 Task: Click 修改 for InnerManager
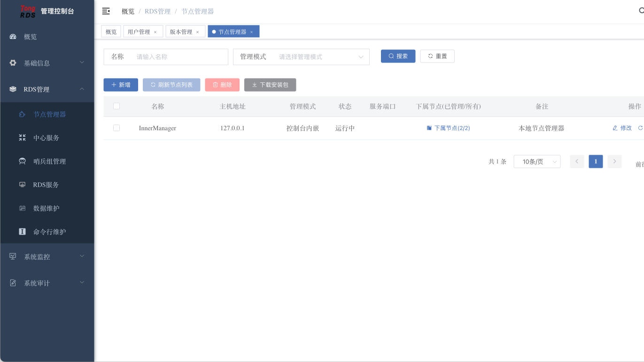coord(622,128)
